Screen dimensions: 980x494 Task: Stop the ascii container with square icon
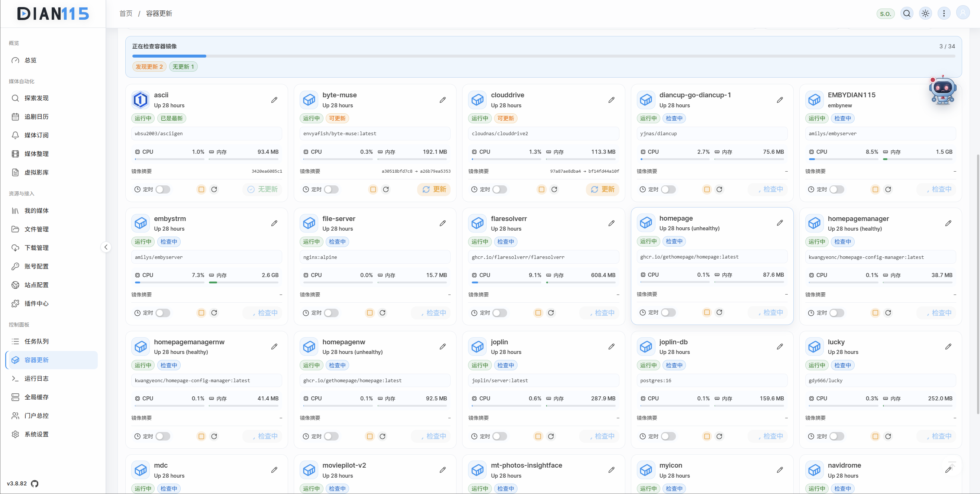[x=201, y=189]
